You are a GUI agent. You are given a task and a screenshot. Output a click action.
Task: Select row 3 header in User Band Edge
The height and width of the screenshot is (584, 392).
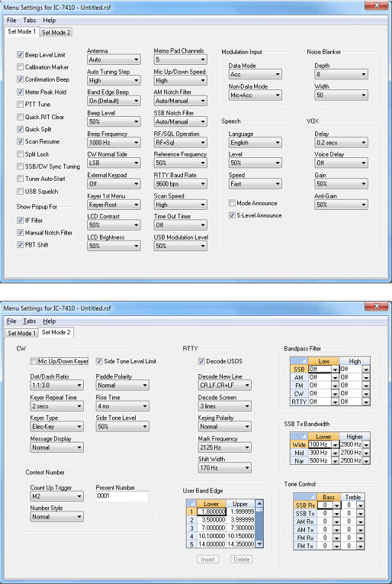coord(191,528)
